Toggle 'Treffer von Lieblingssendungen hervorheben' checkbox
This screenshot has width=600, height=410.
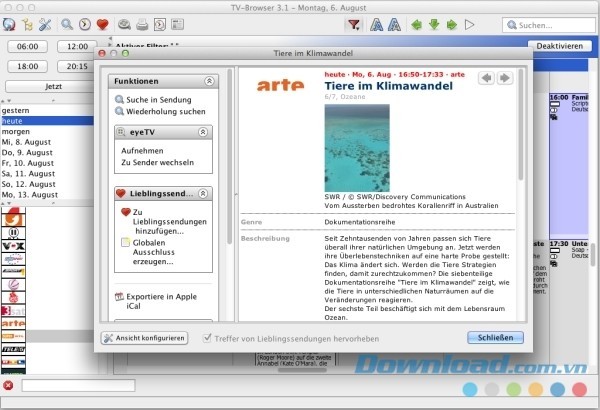[208, 338]
